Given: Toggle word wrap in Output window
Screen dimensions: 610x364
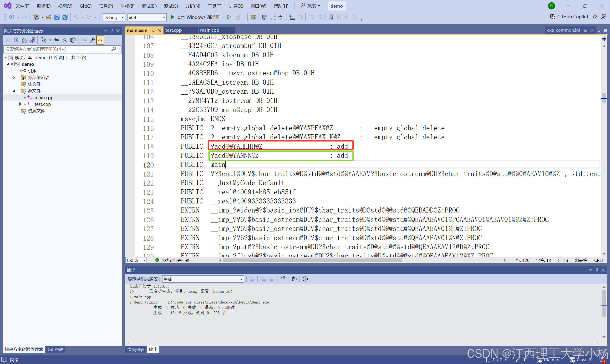Looking at the screenshot, I should (x=294, y=279).
